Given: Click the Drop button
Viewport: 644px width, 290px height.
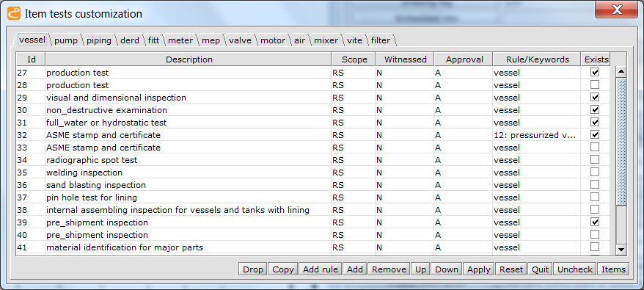Looking at the screenshot, I should (253, 269).
